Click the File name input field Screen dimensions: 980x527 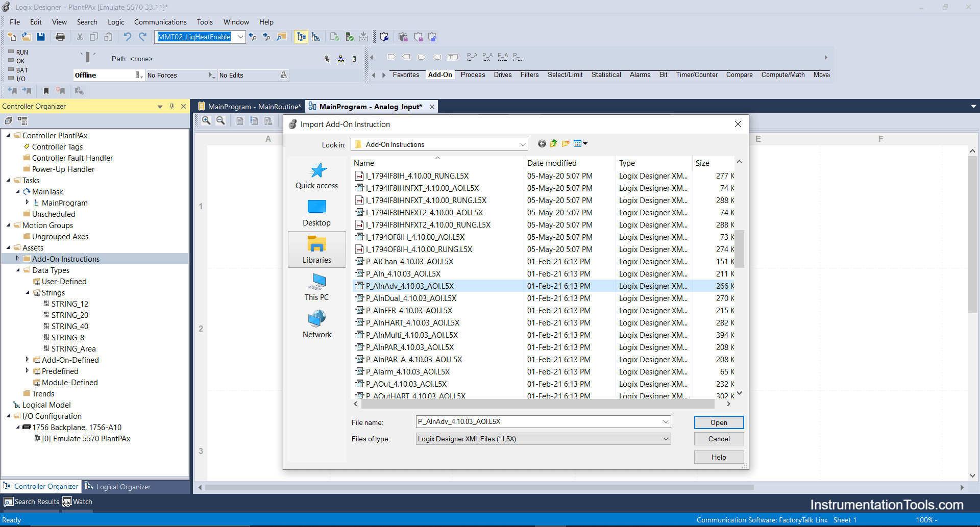[x=538, y=421]
